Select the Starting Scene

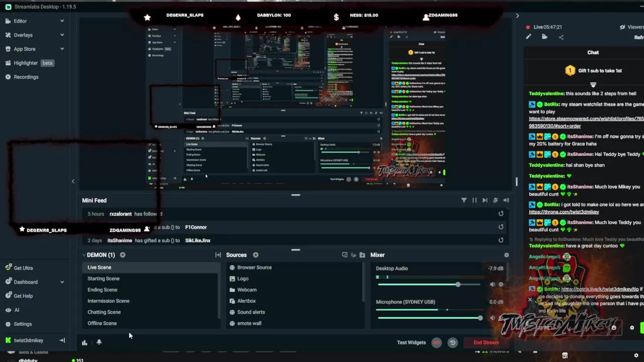(x=151, y=279)
